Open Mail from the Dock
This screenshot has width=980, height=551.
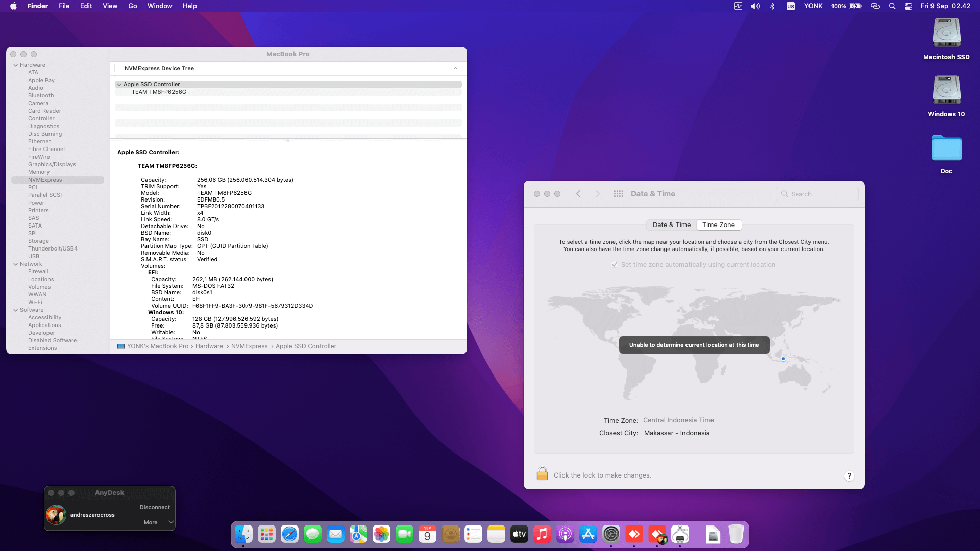pos(335,534)
